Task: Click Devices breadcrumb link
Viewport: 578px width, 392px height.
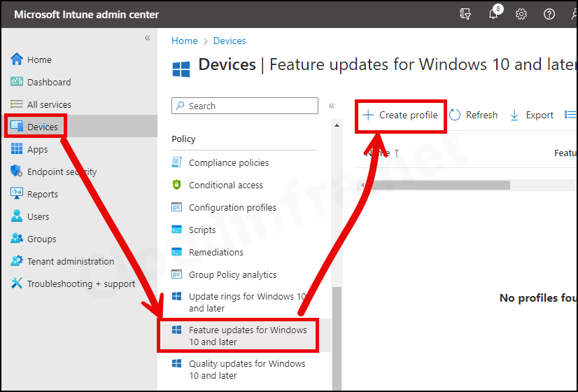Action: 230,41
